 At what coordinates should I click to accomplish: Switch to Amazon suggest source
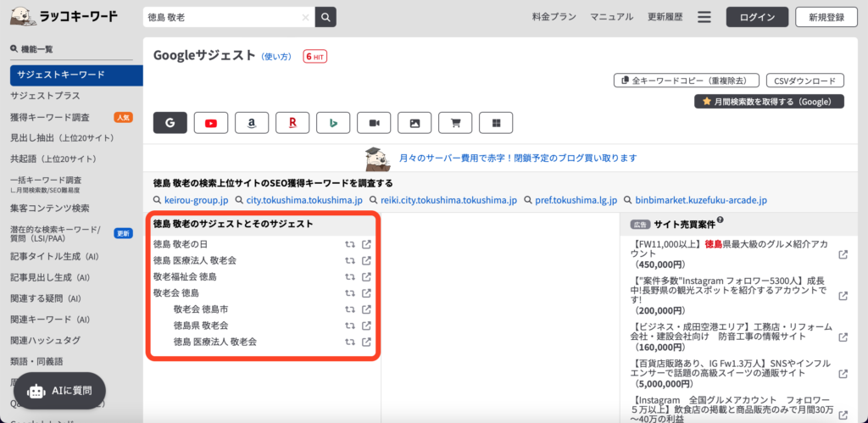pyautogui.click(x=252, y=123)
